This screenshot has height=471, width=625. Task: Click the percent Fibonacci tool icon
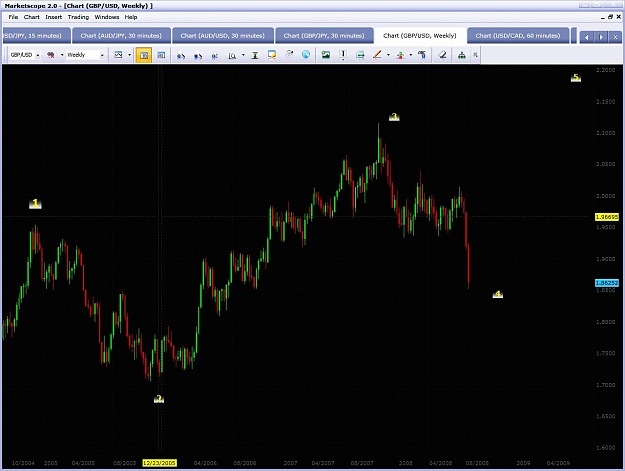pos(422,55)
